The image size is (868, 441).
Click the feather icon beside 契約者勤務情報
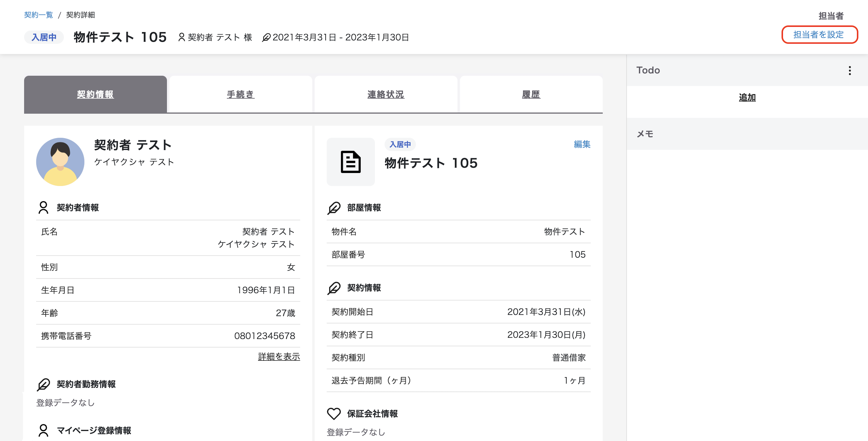tap(43, 384)
